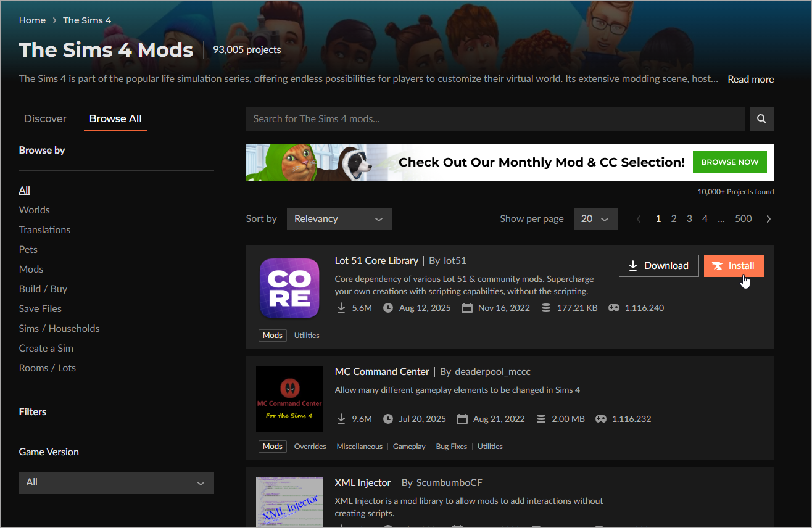Open author deaderpool_mccc profile
The width and height of the screenshot is (812, 528).
pyautogui.click(x=492, y=371)
